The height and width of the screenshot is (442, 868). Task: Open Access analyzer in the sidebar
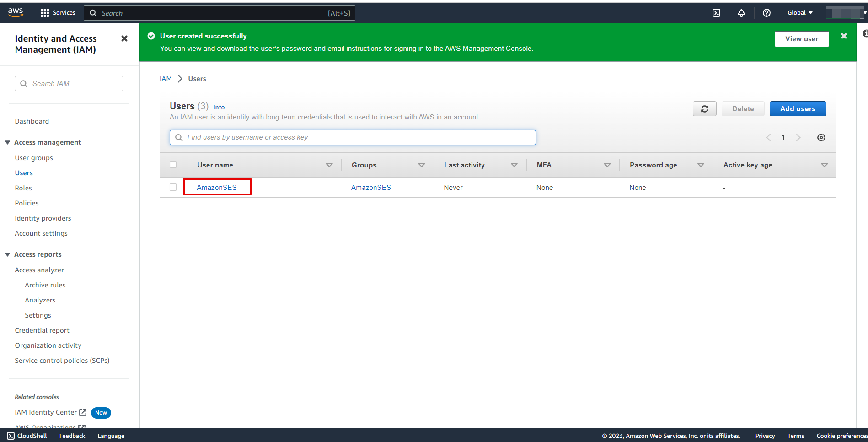[x=39, y=270]
